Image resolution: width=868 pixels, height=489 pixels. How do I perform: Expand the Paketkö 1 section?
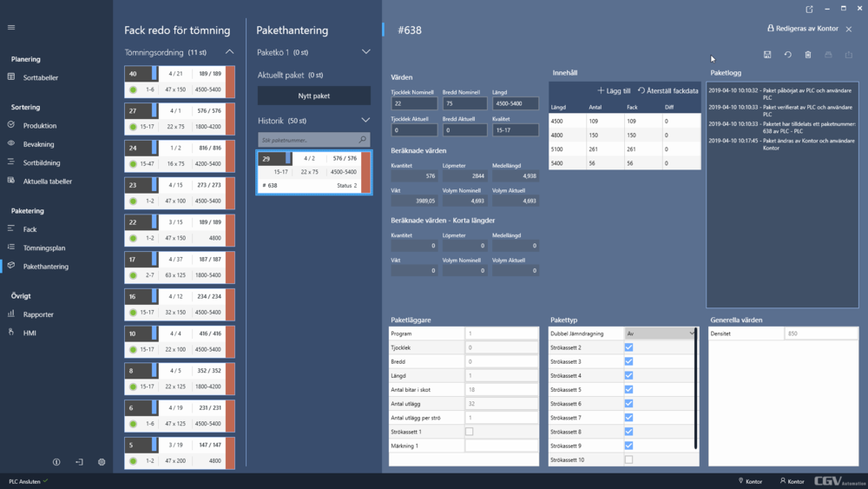tap(365, 52)
